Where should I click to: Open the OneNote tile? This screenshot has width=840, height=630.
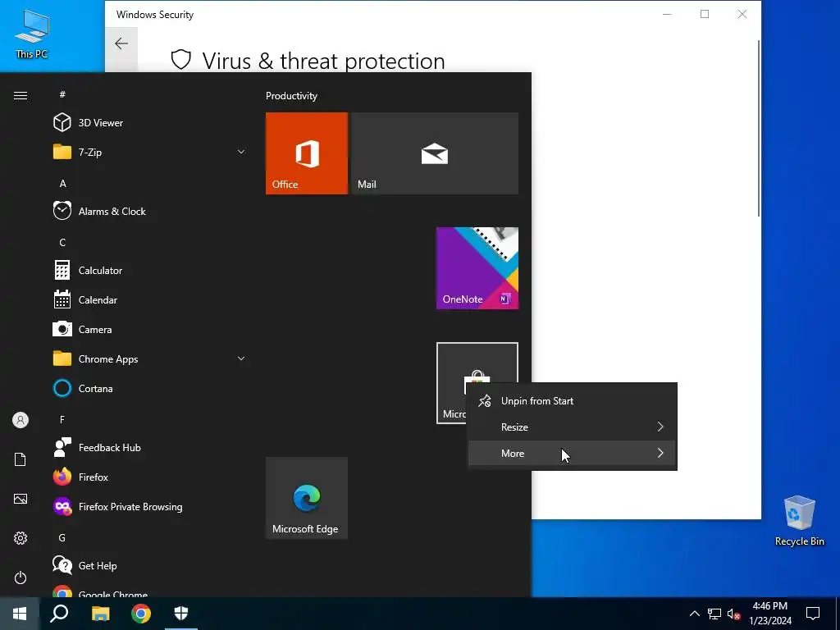point(477,268)
